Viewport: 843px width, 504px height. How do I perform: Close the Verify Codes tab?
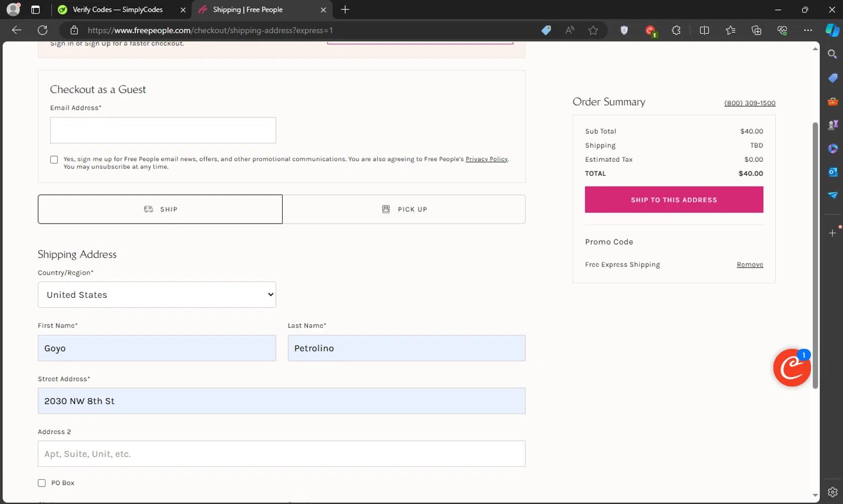click(183, 10)
